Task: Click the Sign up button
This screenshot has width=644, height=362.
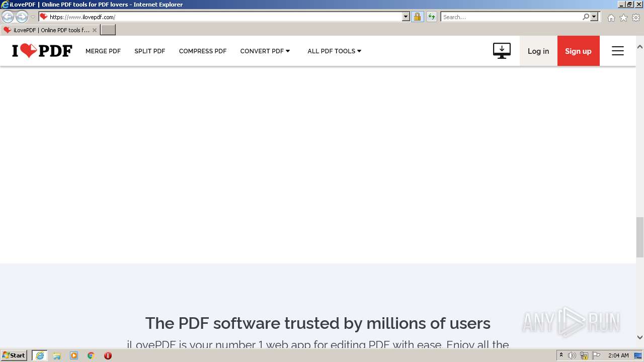Action: (578, 51)
